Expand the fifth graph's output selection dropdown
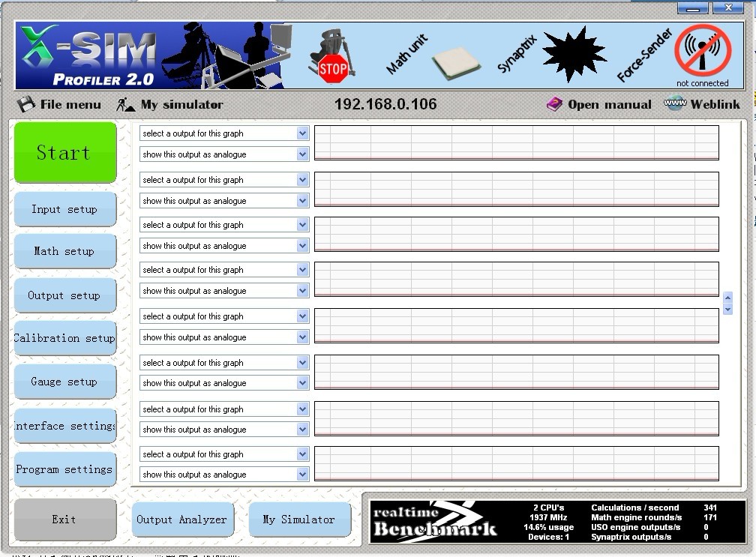Image resolution: width=756 pixels, height=557 pixels. point(302,316)
